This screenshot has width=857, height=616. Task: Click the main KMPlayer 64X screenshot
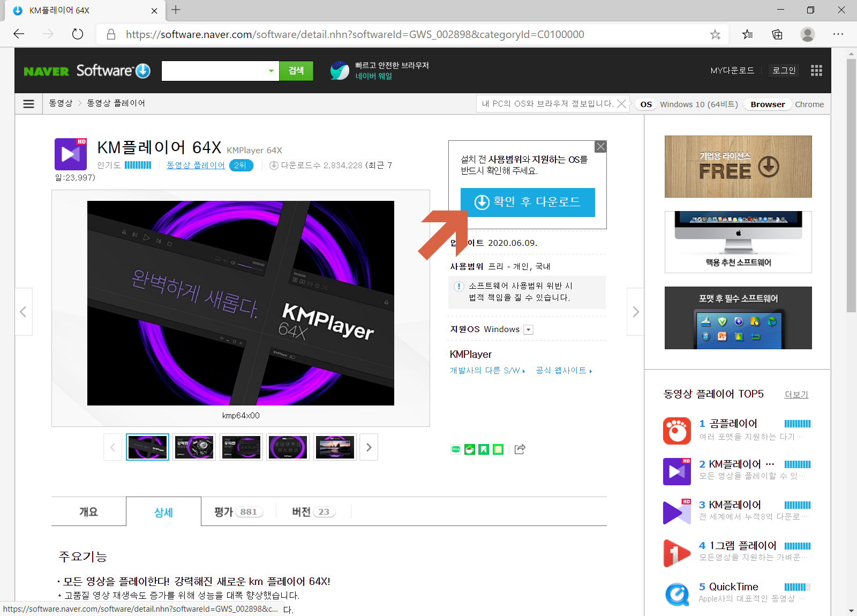tap(240, 303)
